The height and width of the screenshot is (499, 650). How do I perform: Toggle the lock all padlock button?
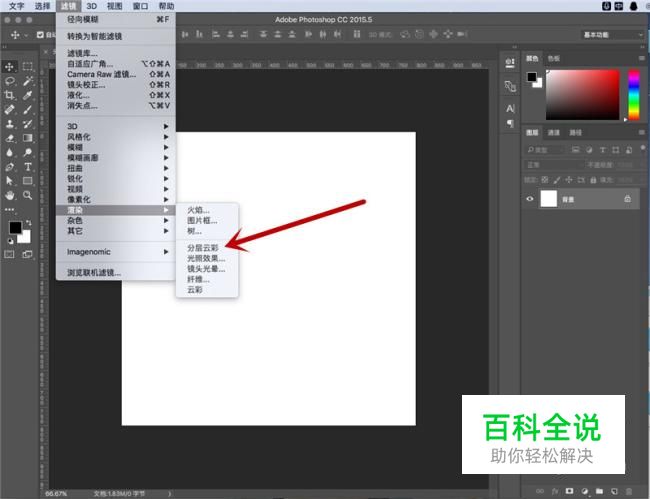(x=593, y=180)
